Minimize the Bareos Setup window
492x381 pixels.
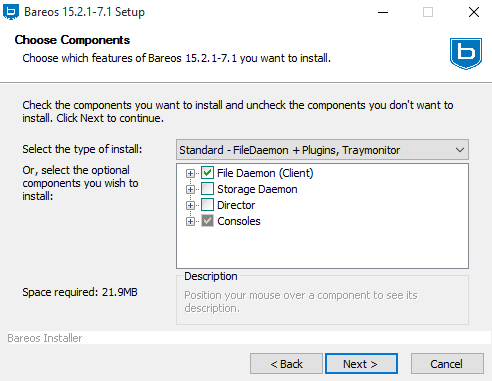click(x=383, y=12)
